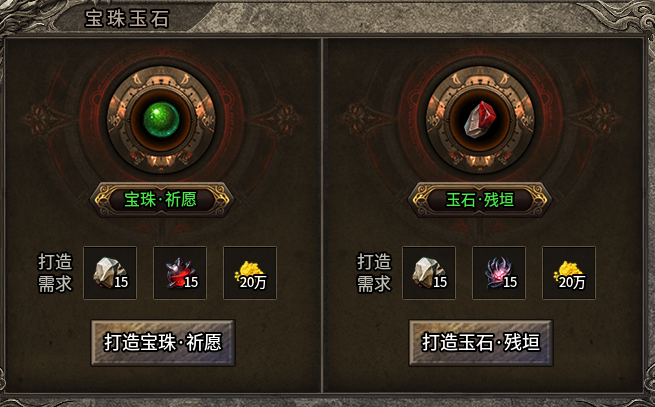
Task: Click the grey ore material under 宝珠·祈愿
Action: pyautogui.click(x=110, y=273)
